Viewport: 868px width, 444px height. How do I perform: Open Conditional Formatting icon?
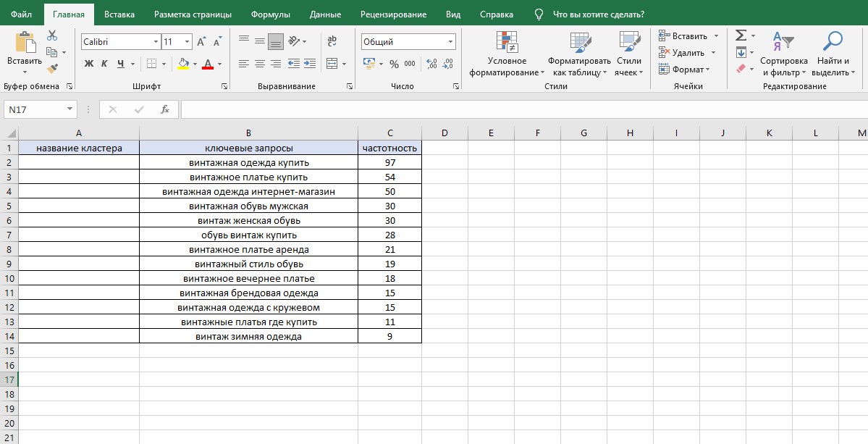[507, 41]
